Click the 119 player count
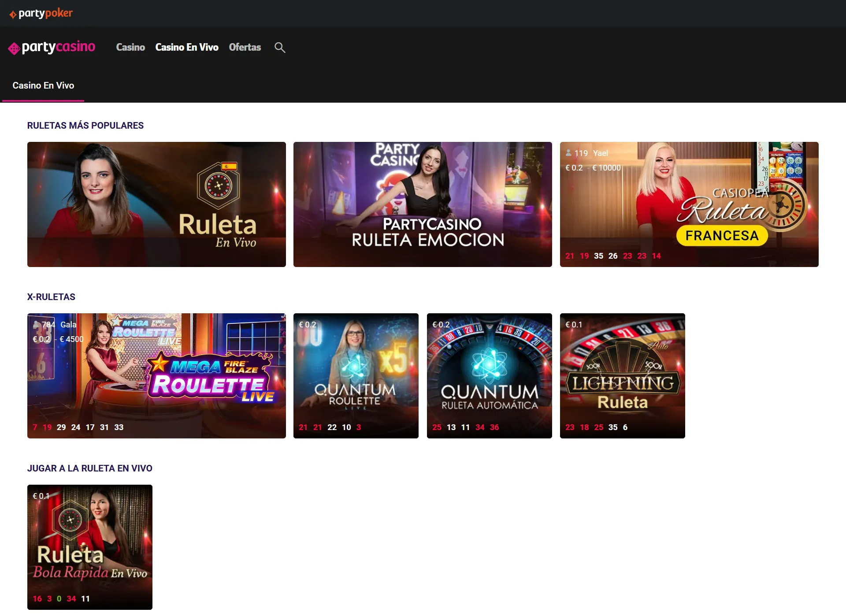 (581, 153)
